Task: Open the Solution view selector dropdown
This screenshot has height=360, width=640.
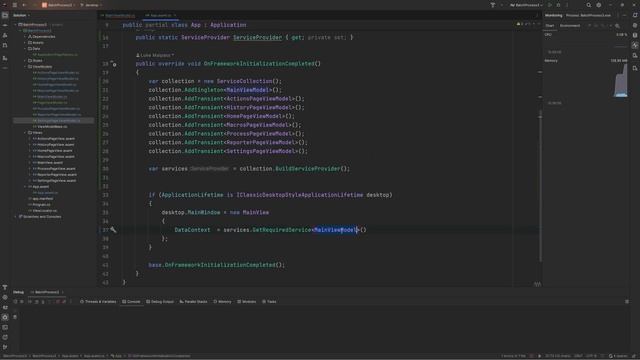Action: pyautogui.click(x=21, y=15)
